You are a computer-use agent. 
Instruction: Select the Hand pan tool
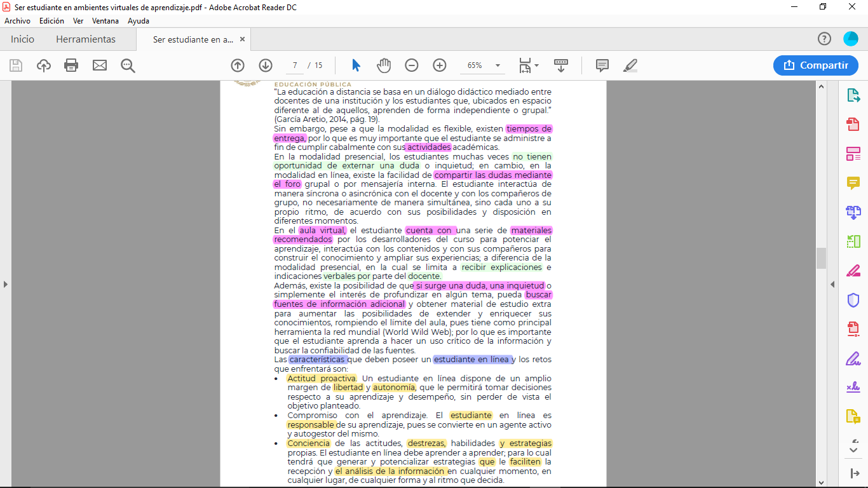pyautogui.click(x=384, y=65)
